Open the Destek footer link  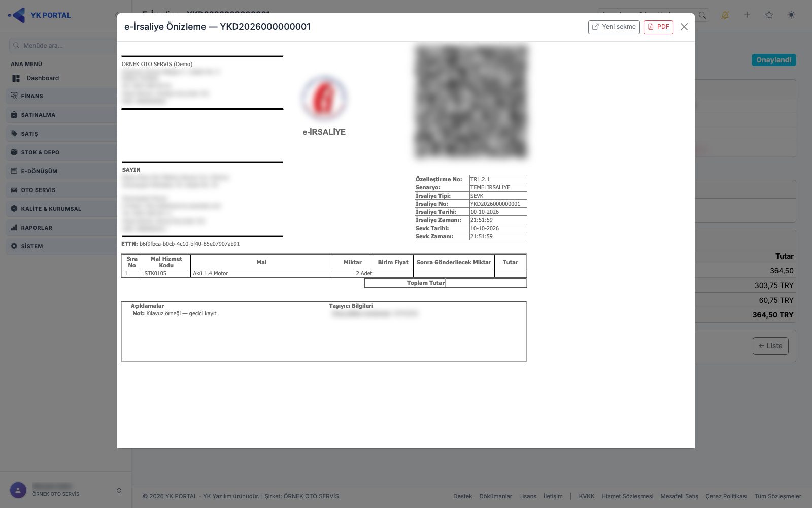tap(462, 496)
